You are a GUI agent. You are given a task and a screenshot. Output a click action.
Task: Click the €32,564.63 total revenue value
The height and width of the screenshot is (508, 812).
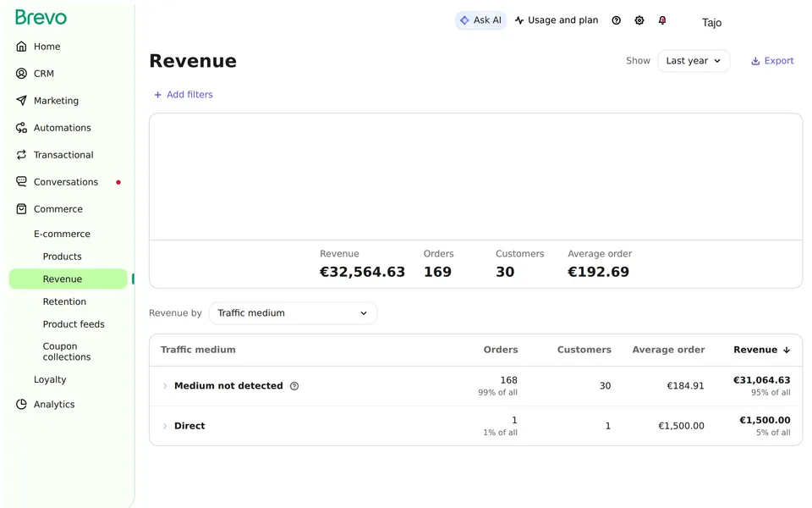(x=362, y=272)
